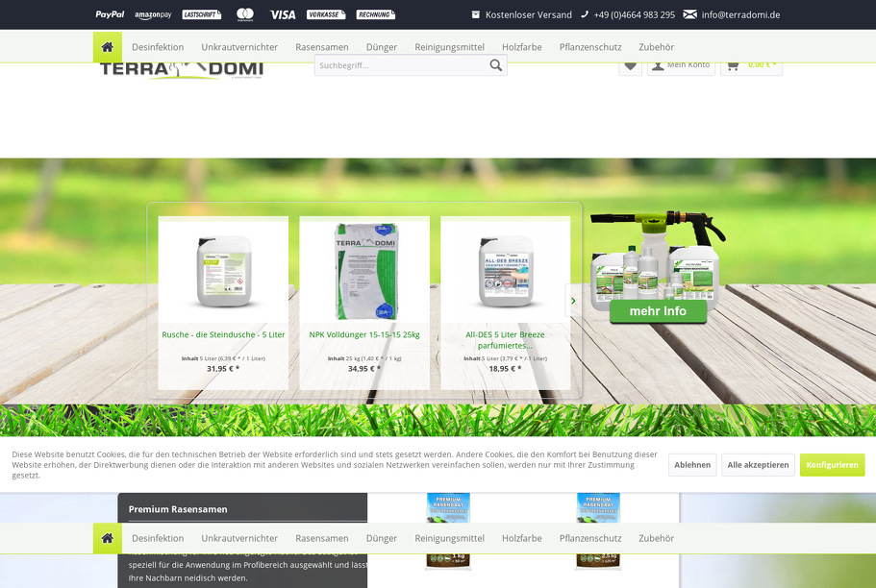The height and width of the screenshot is (588, 876).
Task: Decline cookies via Ablehnen
Action: click(692, 464)
